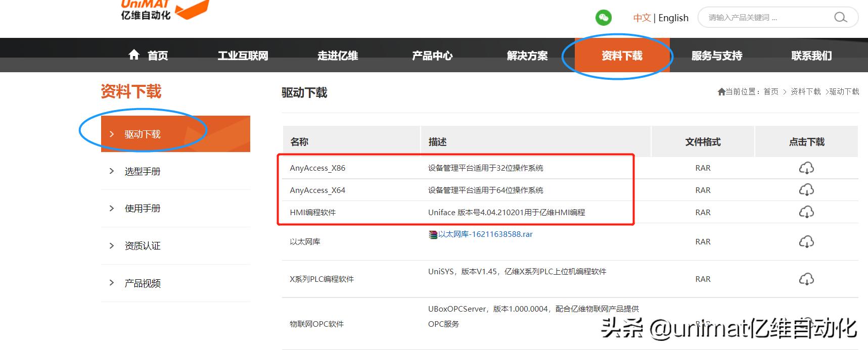Download AnyAccess_X64 via the cloud icon

[806, 190]
